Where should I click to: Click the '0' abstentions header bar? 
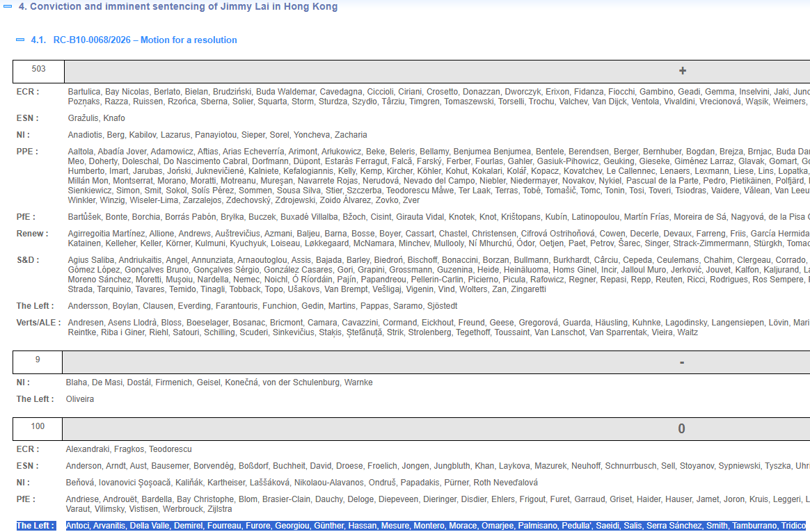click(x=436, y=429)
